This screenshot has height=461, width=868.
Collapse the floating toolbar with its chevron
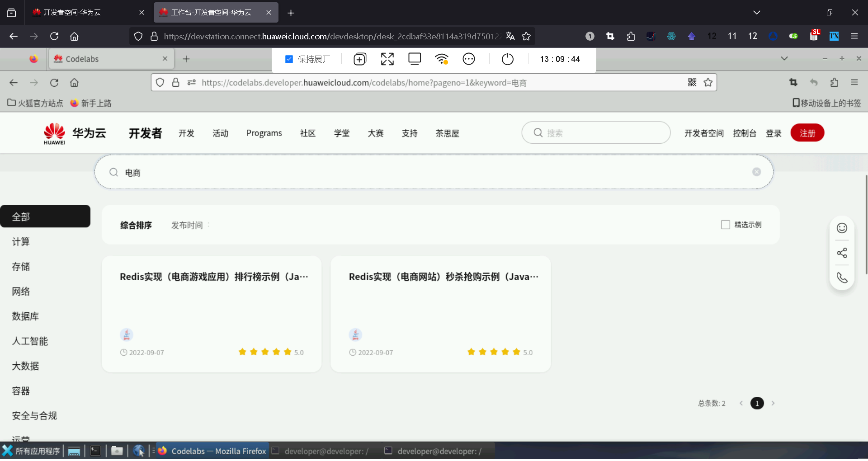[x=784, y=58]
